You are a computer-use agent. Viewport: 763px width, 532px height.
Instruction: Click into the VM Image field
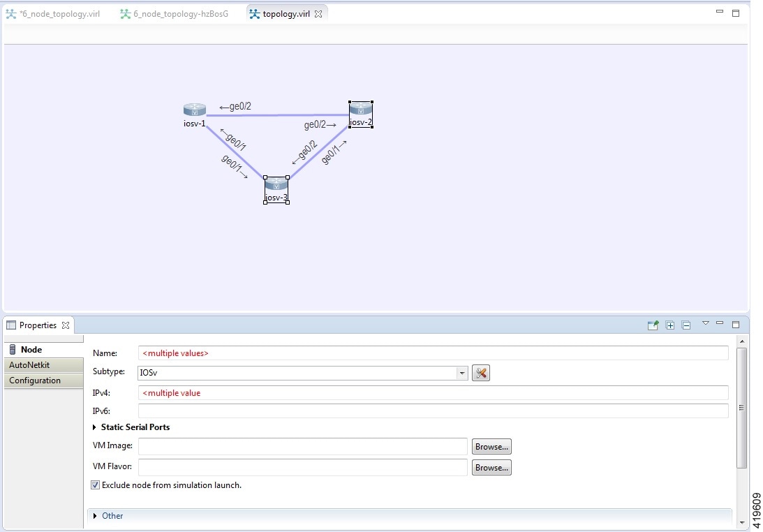(x=303, y=446)
